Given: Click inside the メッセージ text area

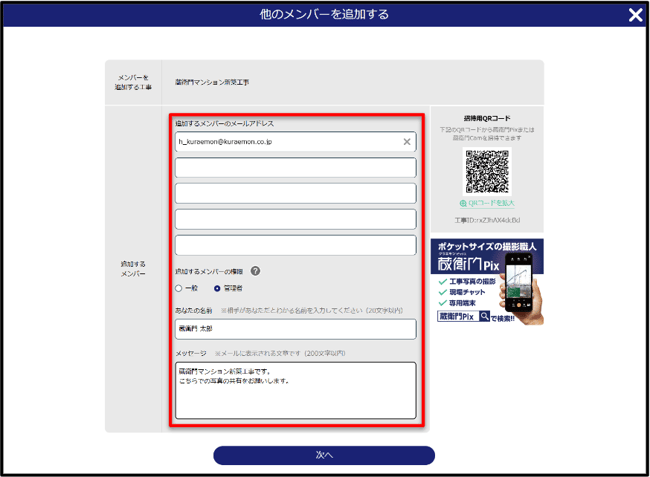Looking at the screenshot, I should (x=295, y=390).
